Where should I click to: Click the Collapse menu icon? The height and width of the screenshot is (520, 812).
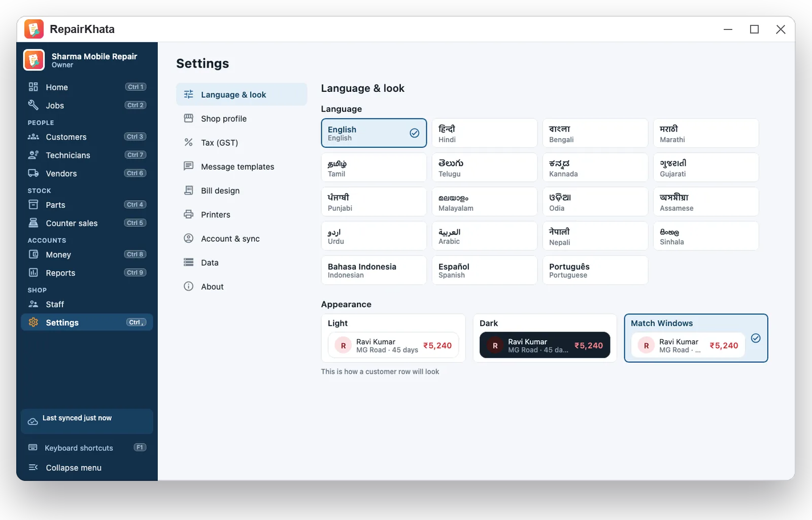tap(33, 467)
